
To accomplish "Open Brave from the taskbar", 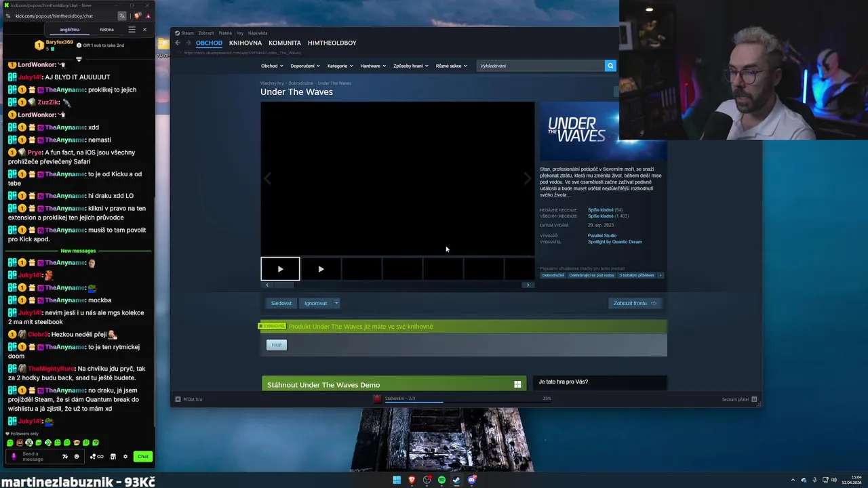I will (412, 480).
